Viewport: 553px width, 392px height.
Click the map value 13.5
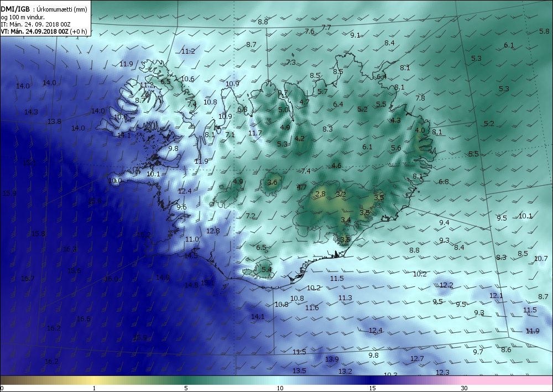299,370
